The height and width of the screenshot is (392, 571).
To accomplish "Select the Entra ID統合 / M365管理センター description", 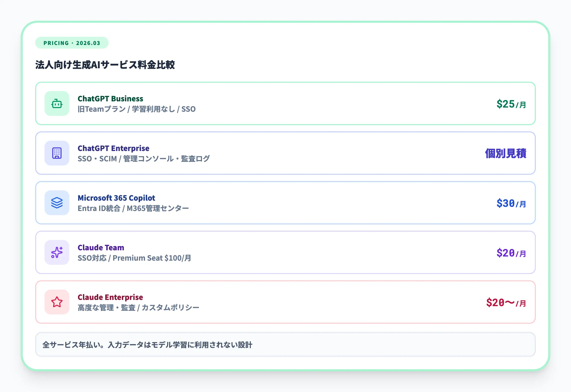I will pos(133,208).
